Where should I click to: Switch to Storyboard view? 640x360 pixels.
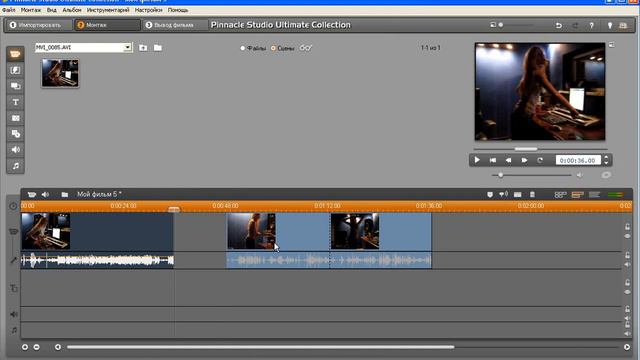click(560, 195)
